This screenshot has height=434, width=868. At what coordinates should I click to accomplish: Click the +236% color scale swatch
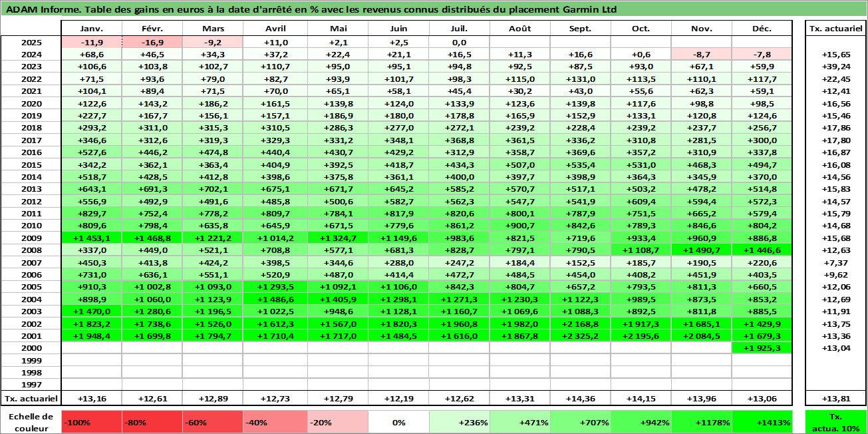click(460, 422)
